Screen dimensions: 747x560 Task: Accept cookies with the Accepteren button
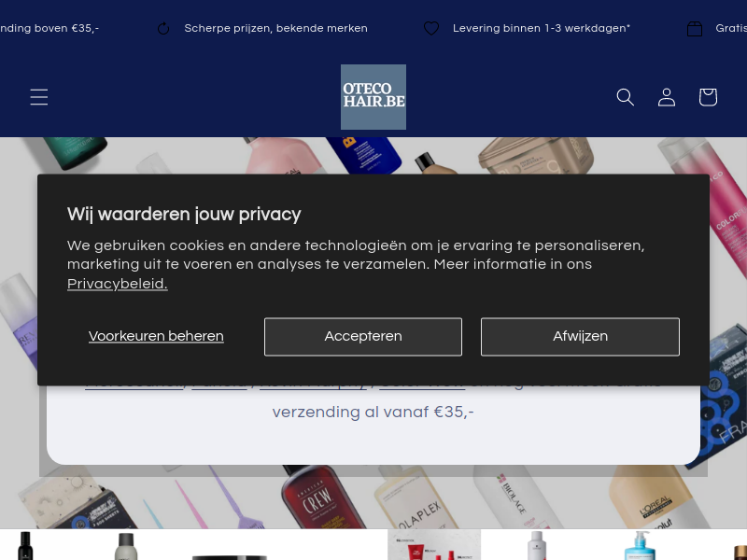point(363,337)
